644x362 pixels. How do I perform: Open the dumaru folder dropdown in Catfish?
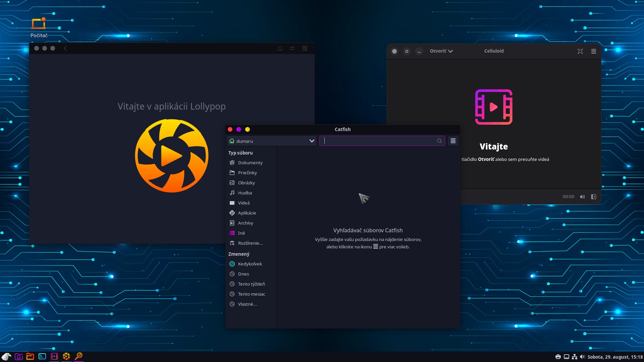272,141
